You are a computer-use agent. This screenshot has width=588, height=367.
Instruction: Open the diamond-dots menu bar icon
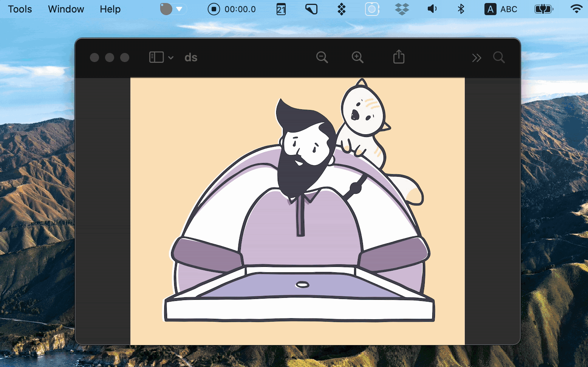coord(342,9)
